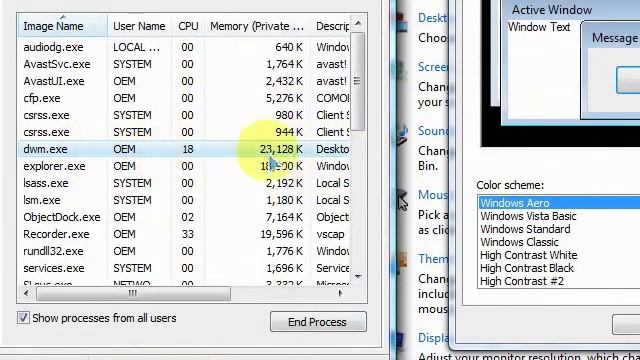Click the 7,164 K memory value of ObjectDock.exe
This screenshot has width=640, height=360.
(284, 217)
